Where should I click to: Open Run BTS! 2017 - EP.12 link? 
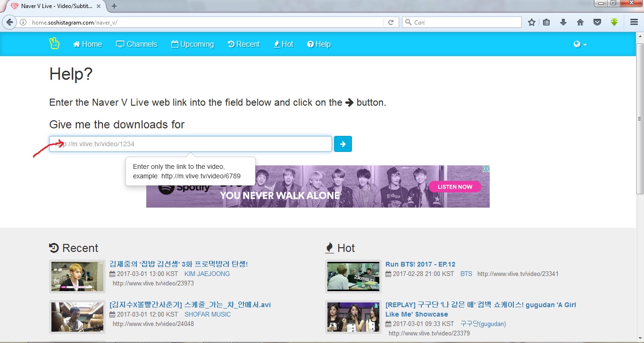click(x=420, y=264)
